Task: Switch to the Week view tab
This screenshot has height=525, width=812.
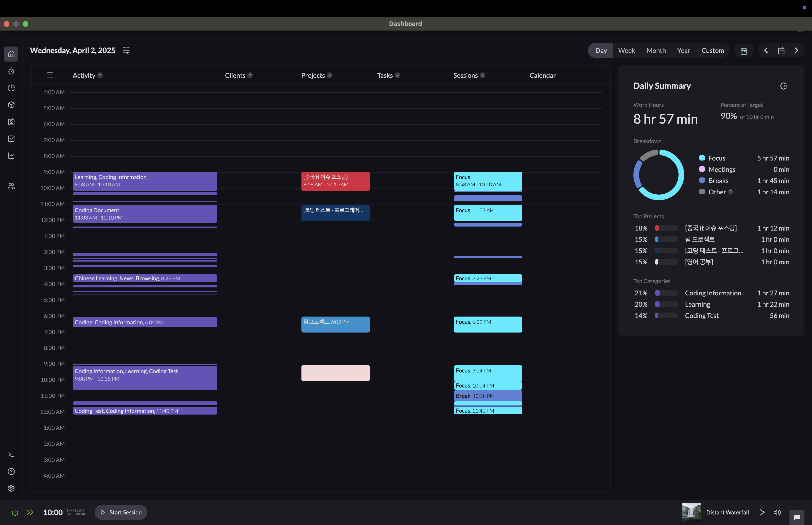Action: tap(626, 51)
